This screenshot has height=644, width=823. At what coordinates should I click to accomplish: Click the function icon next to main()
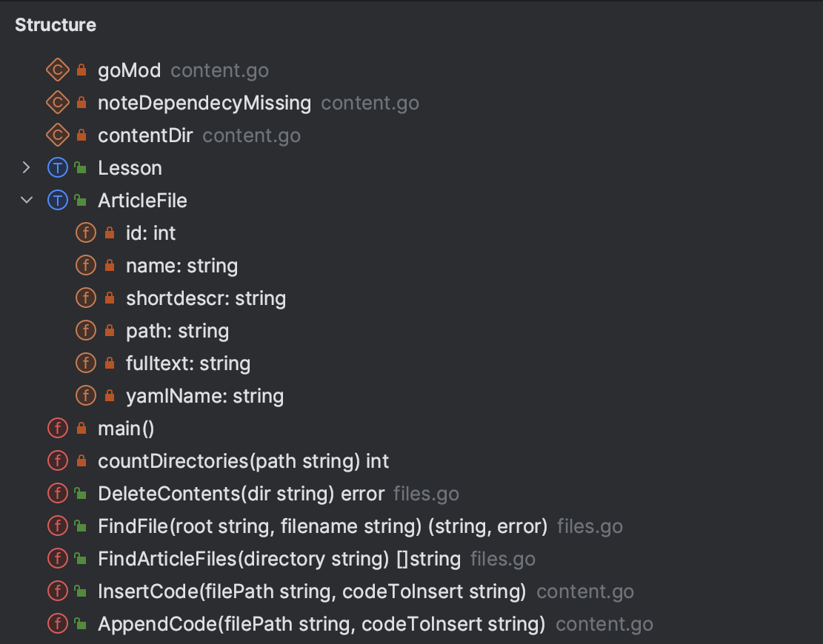(x=59, y=428)
